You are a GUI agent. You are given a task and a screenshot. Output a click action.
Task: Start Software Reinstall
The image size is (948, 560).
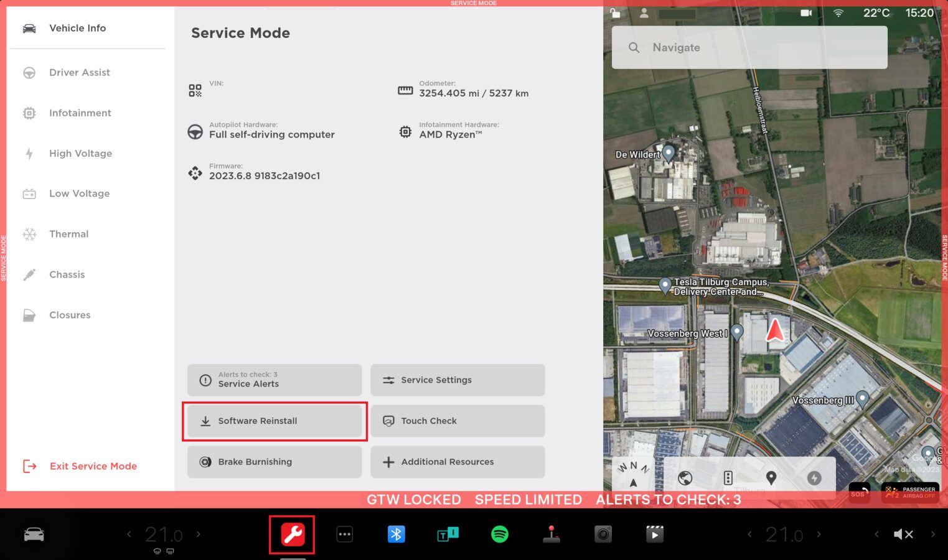click(275, 421)
